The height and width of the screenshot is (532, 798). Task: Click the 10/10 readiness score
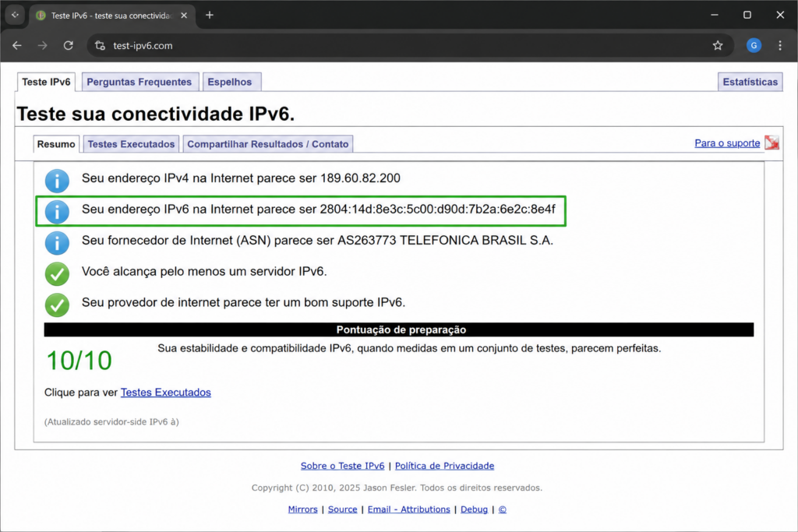click(79, 361)
